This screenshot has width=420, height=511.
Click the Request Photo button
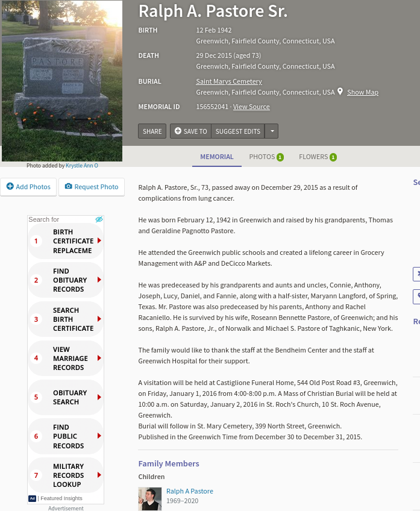click(x=92, y=187)
